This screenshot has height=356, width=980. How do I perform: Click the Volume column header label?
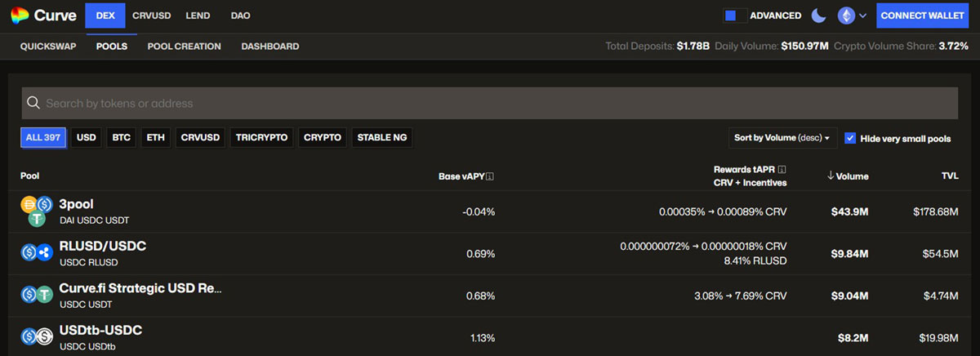852,176
